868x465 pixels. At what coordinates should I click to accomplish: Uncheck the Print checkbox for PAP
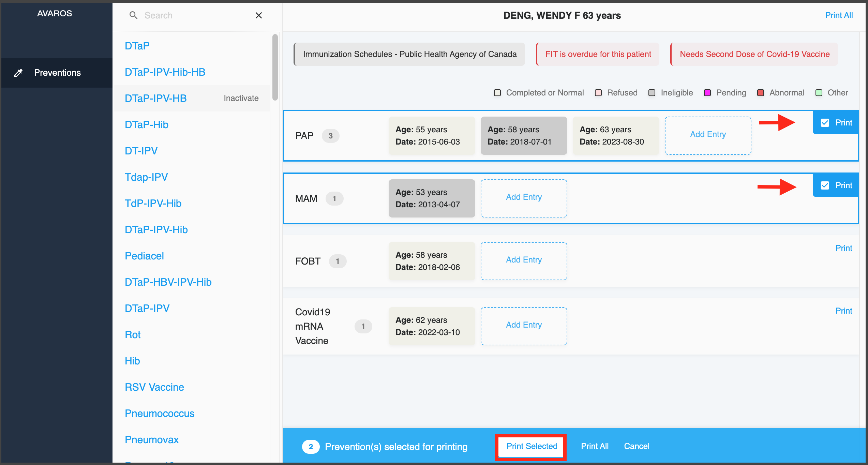tap(825, 123)
